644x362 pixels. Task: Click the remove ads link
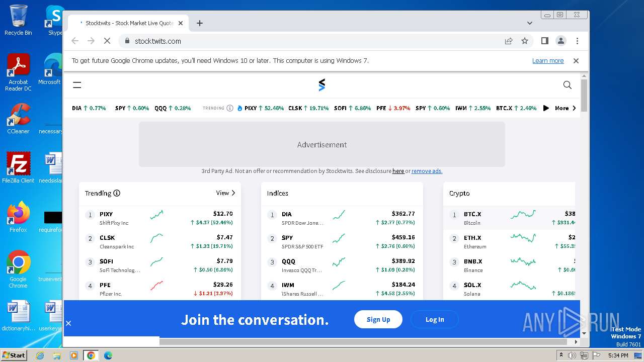pos(427,171)
